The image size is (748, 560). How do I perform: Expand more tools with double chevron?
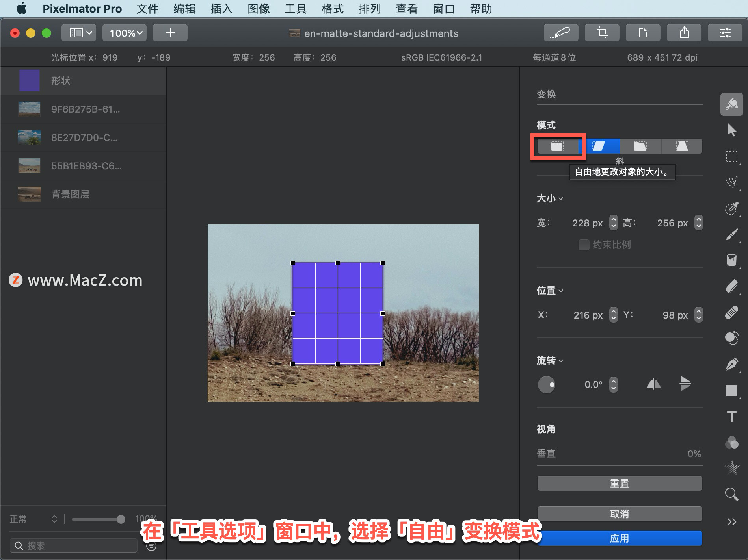click(x=732, y=522)
